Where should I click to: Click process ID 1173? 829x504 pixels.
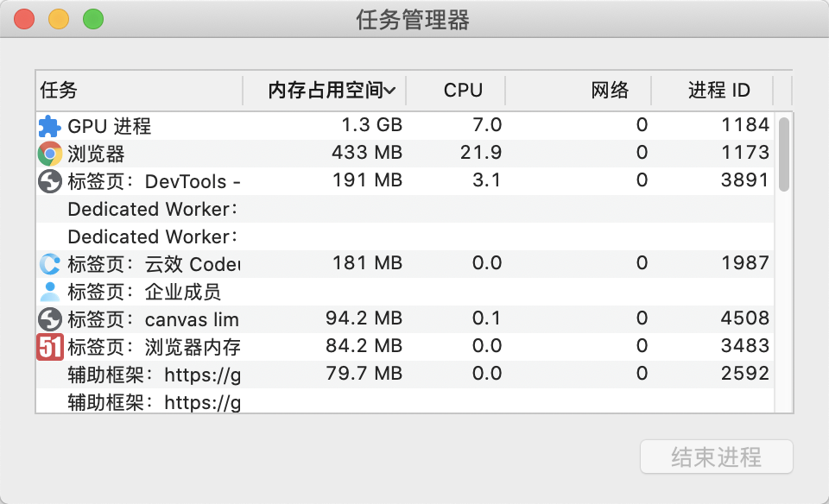745,152
